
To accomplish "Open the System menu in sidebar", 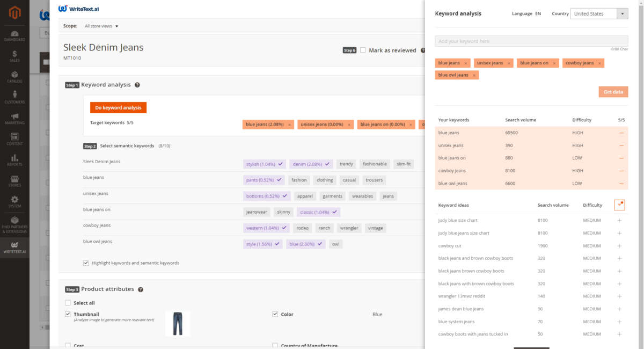I will click(x=14, y=202).
